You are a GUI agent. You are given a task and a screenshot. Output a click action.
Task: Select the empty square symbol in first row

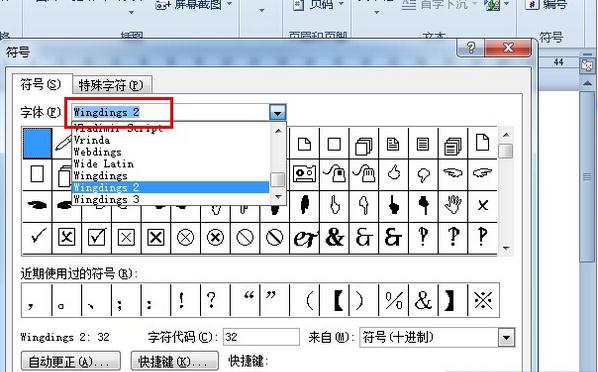click(334, 144)
